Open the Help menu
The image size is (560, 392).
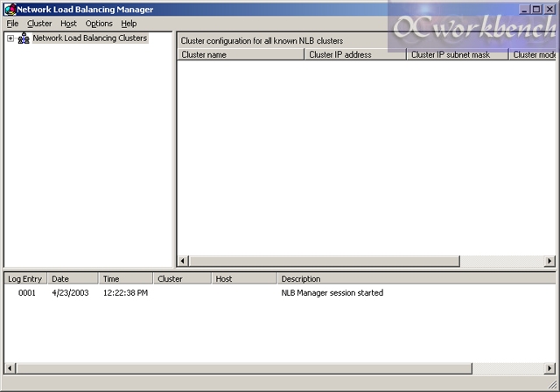(129, 24)
